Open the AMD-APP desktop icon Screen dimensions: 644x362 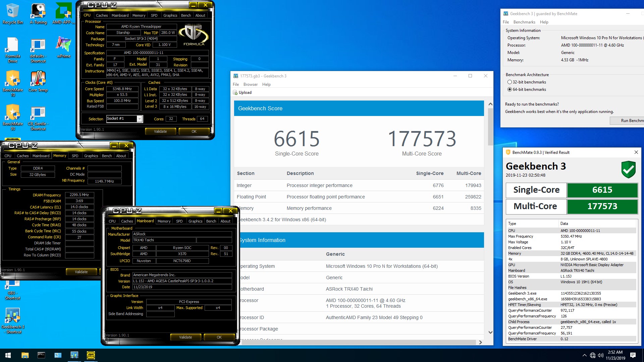click(x=63, y=14)
